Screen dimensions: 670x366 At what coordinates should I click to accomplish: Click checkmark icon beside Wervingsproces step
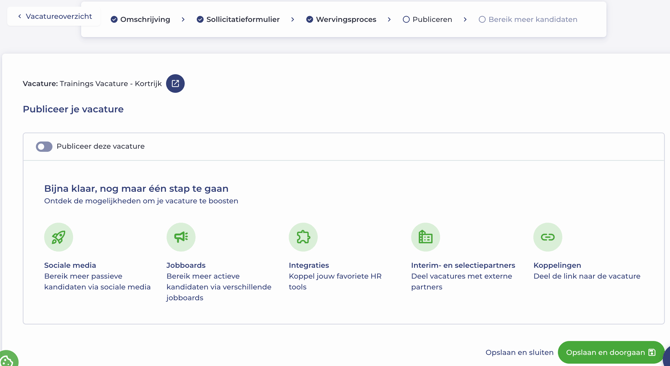[309, 20]
